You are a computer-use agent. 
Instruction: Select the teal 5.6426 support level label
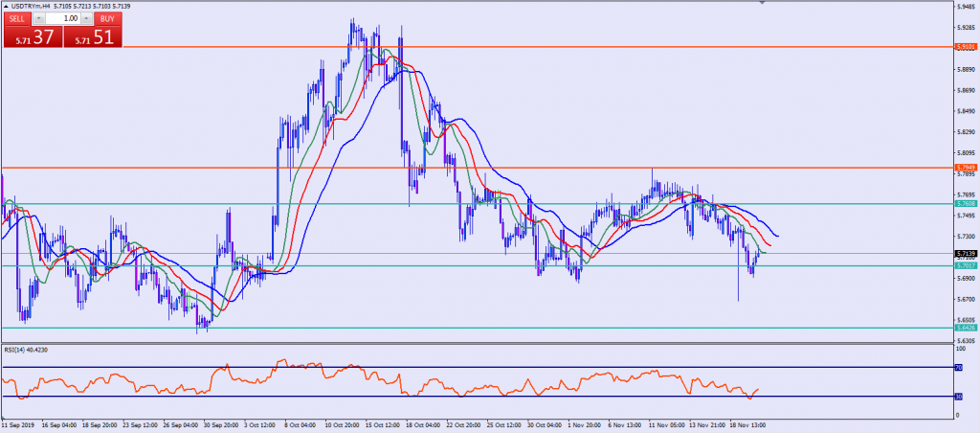[967, 328]
